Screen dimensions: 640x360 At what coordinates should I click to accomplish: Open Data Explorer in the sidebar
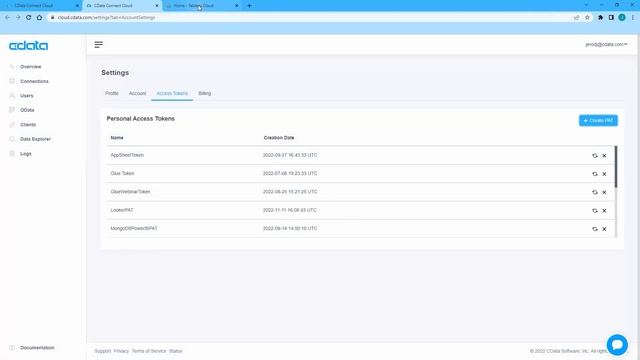click(36, 139)
